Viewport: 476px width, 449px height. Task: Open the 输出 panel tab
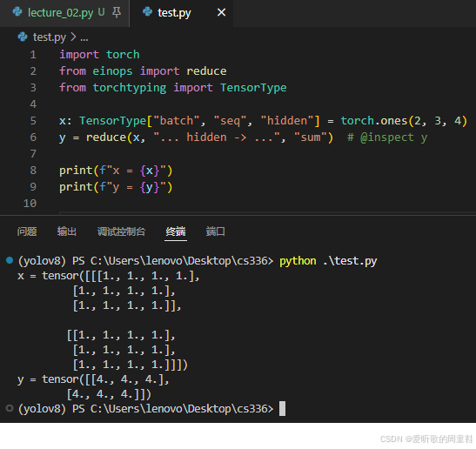[67, 231]
